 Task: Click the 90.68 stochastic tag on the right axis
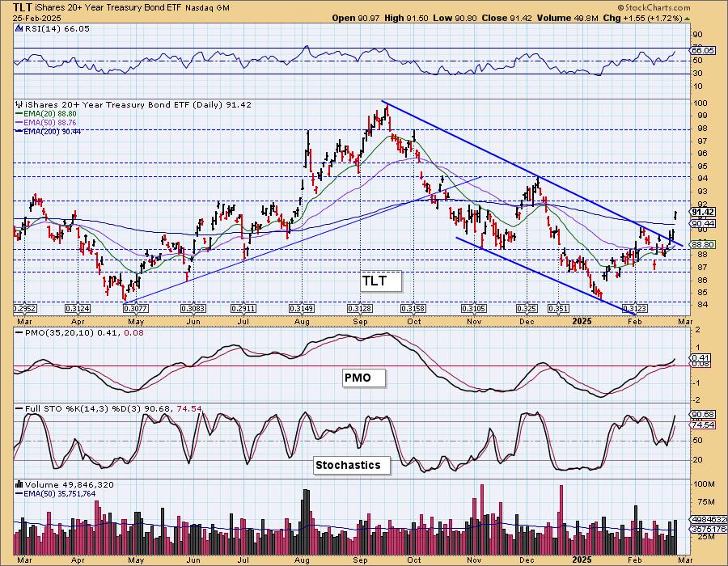[702, 414]
